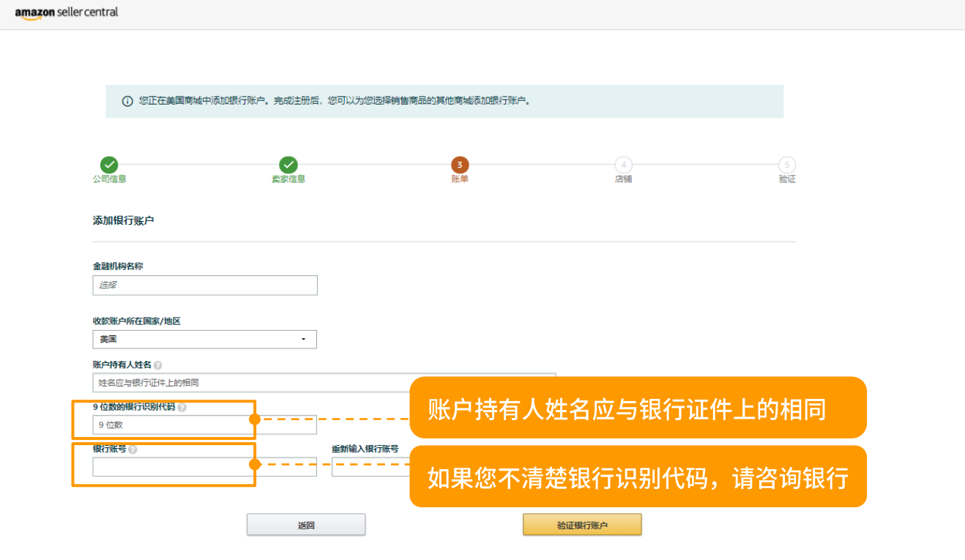The height and width of the screenshot is (560, 965).
Task: Click the info icon in the notice banner
Action: [127, 101]
